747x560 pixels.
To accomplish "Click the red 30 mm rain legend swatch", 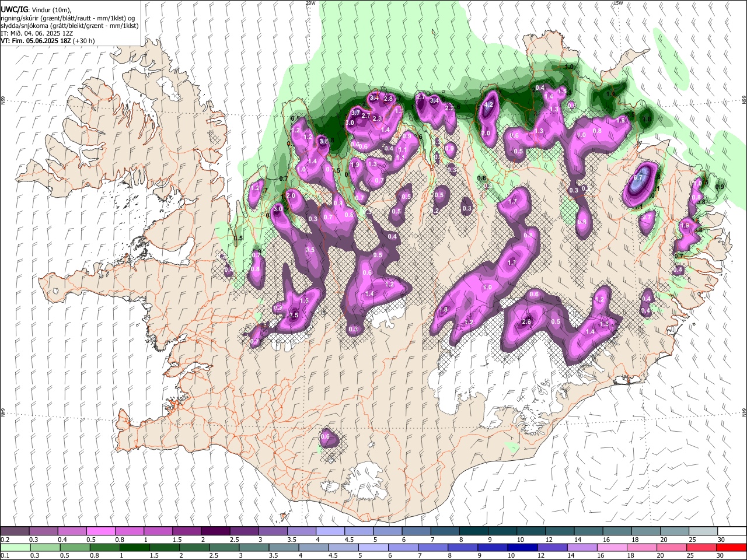I will click(731, 547).
